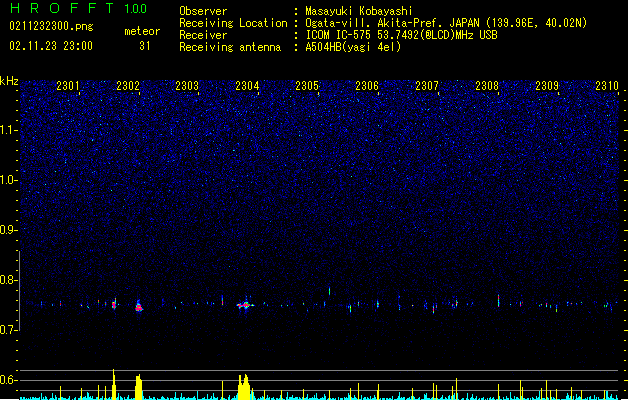Select the meteor count value 31
629x400 pixels.
click(x=145, y=46)
